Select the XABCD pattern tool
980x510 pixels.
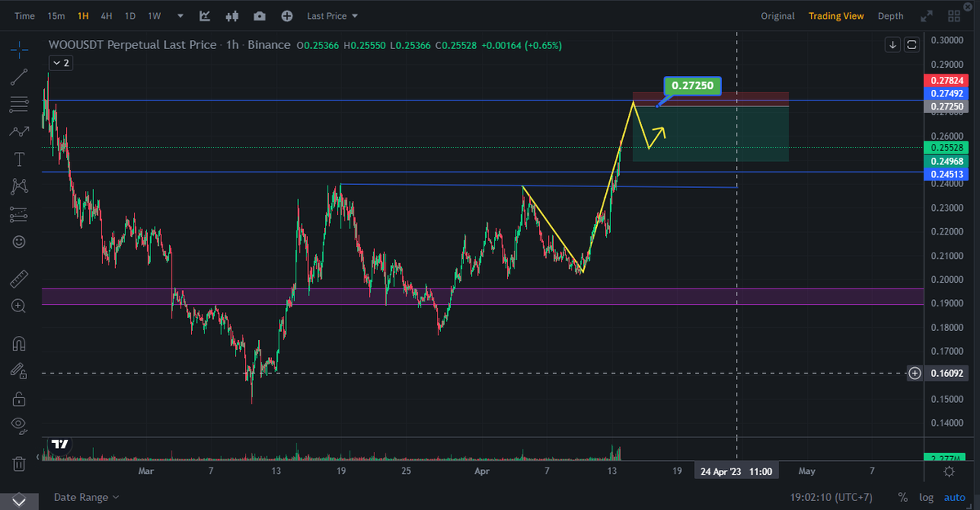tap(20, 186)
